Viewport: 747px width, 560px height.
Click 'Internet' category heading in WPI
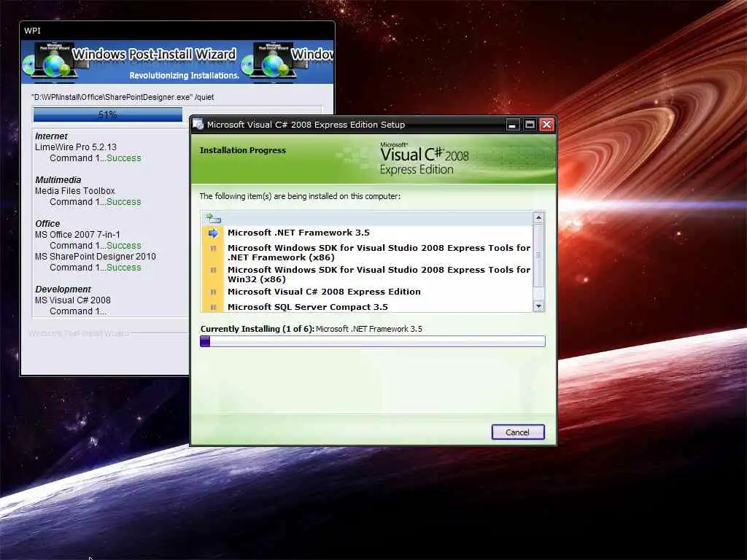[51, 136]
